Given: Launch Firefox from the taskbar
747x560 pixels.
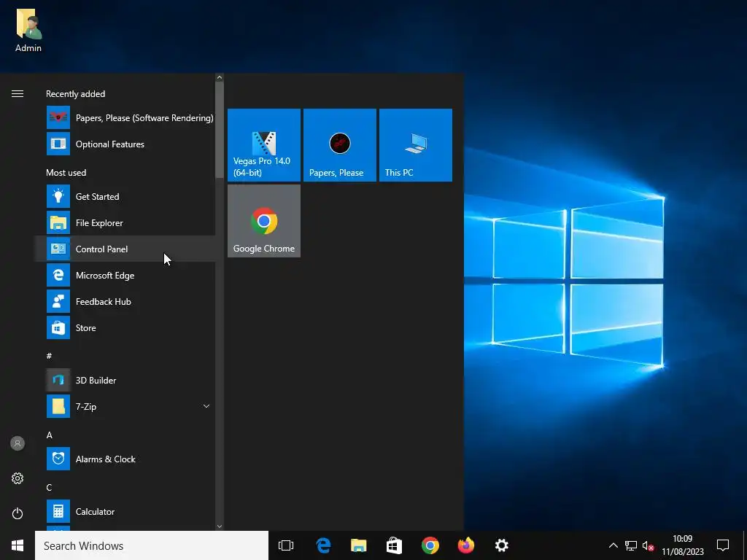Looking at the screenshot, I should [466, 545].
